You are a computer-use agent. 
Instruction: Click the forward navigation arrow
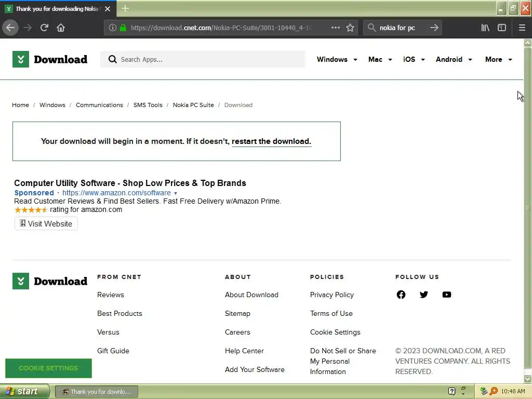(x=28, y=28)
